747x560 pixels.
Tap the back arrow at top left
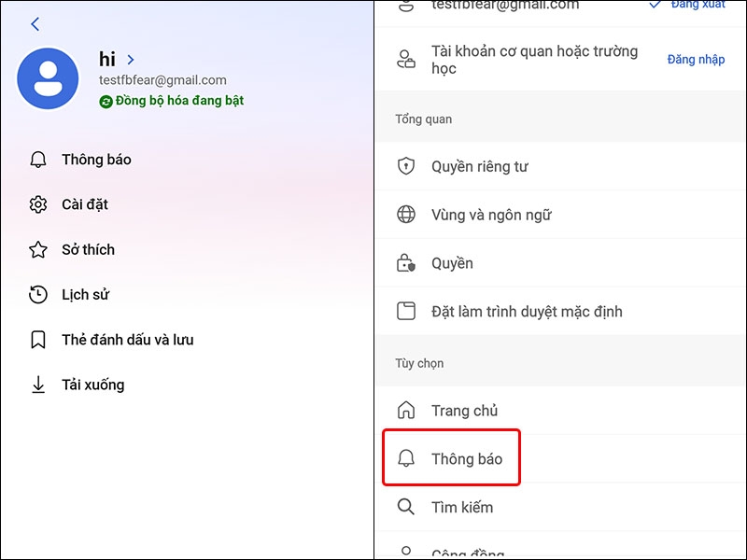click(35, 24)
